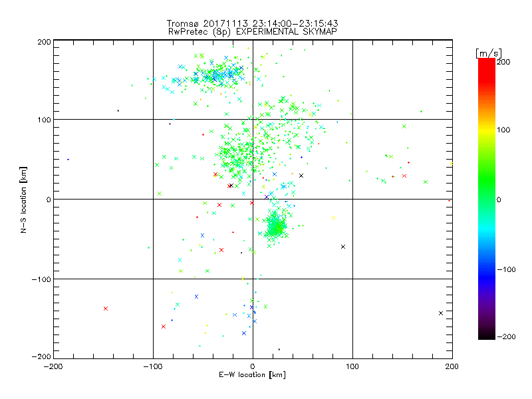Click the y-axis '0' tick label
Image resolution: width=532 pixels, height=399 pixels.
(x=49, y=199)
